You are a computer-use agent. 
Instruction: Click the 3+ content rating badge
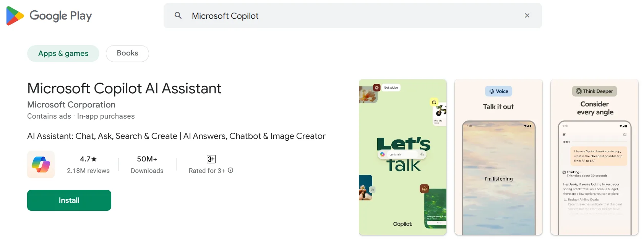(211, 159)
